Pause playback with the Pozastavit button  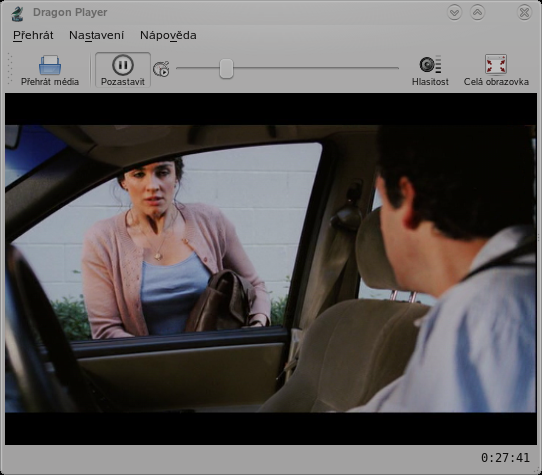[123, 70]
